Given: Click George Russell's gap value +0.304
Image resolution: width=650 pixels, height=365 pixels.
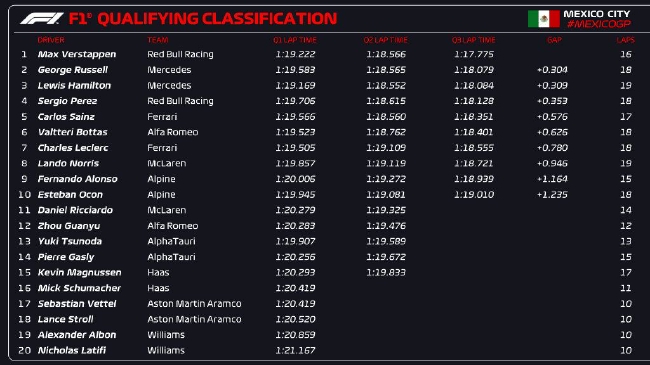Looking at the screenshot, I should click(x=552, y=70).
